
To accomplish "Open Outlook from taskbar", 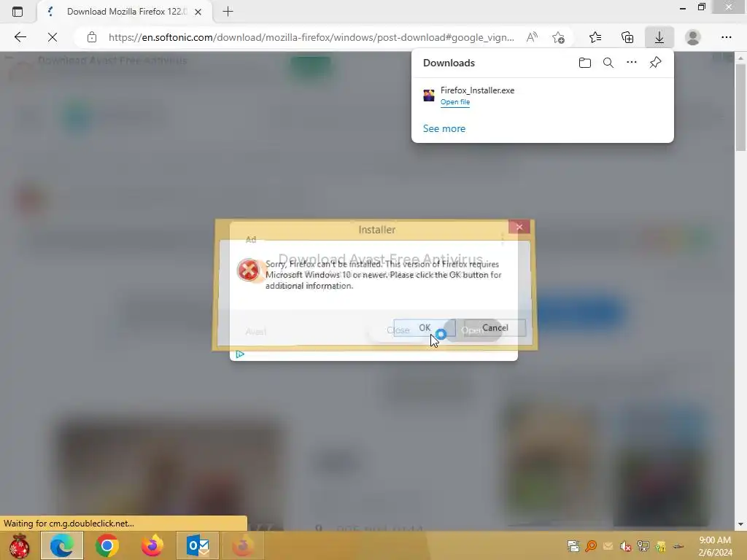I will pos(198,545).
